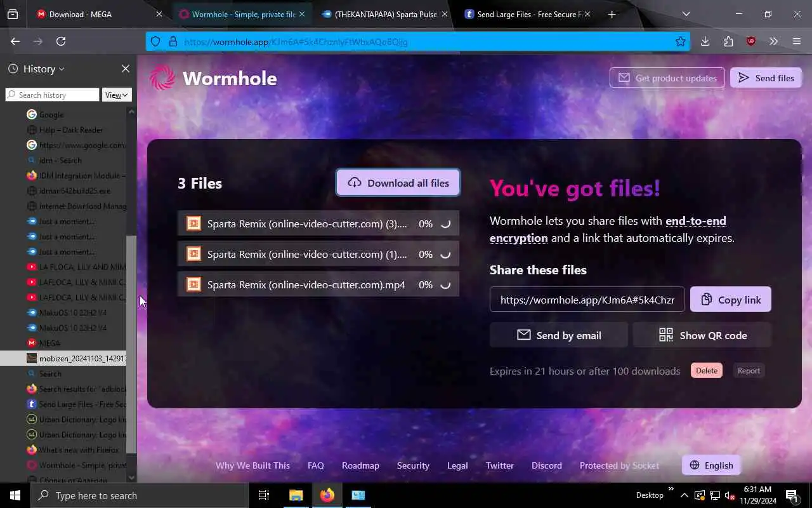Viewport: 812px width, 508px height.
Task: Click the site security padlock icon
Action: (x=173, y=42)
